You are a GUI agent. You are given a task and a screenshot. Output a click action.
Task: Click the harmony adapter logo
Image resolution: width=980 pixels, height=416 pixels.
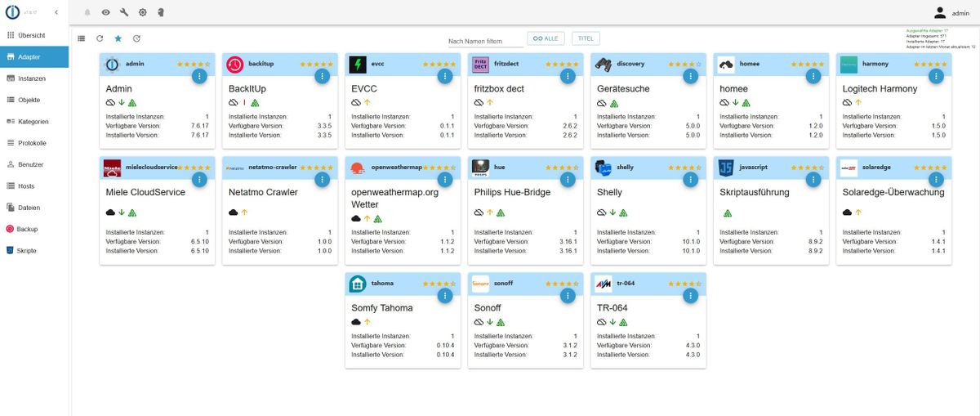(849, 64)
